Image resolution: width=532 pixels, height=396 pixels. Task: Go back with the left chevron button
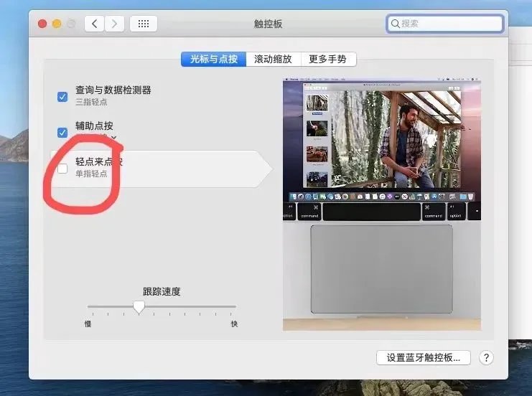tap(94, 24)
